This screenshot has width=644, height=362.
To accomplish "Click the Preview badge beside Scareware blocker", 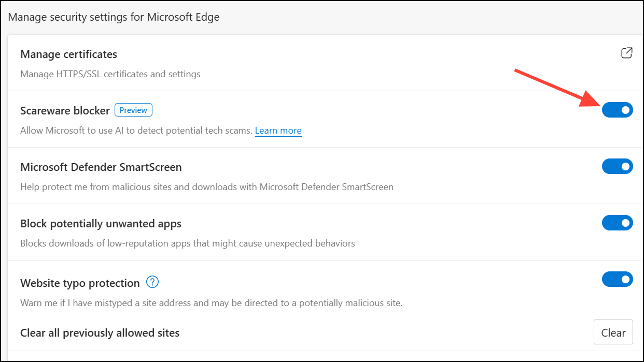I will click(x=133, y=110).
